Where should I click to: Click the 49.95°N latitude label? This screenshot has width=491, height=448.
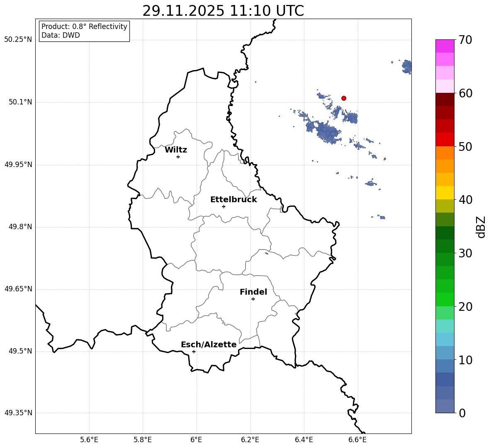point(18,165)
